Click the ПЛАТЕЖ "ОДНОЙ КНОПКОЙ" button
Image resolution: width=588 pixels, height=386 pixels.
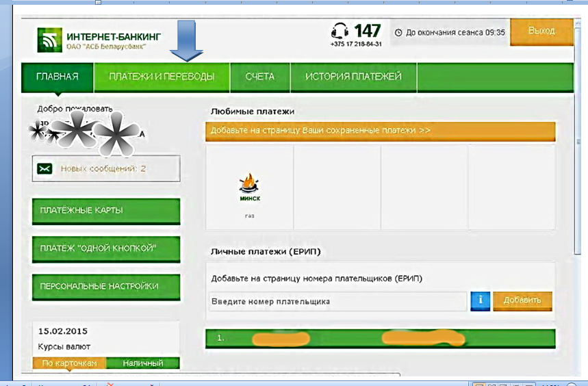coord(105,248)
